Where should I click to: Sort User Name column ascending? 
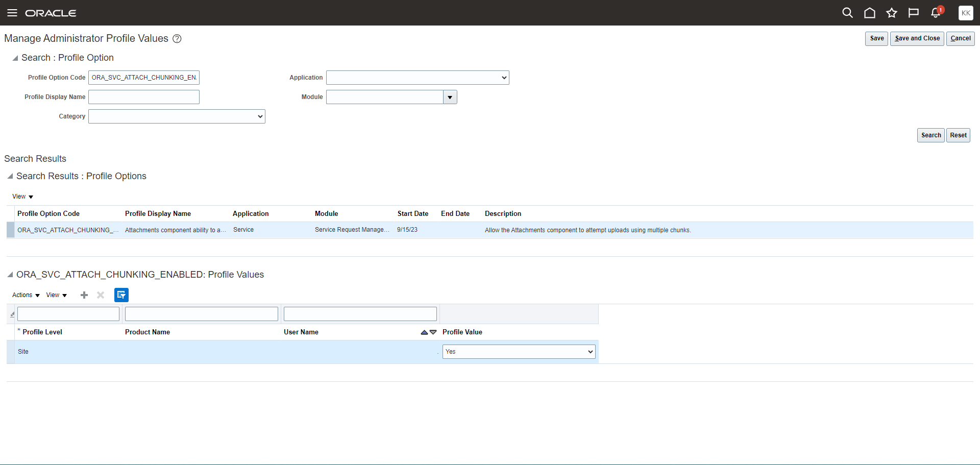pyautogui.click(x=424, y=332)
